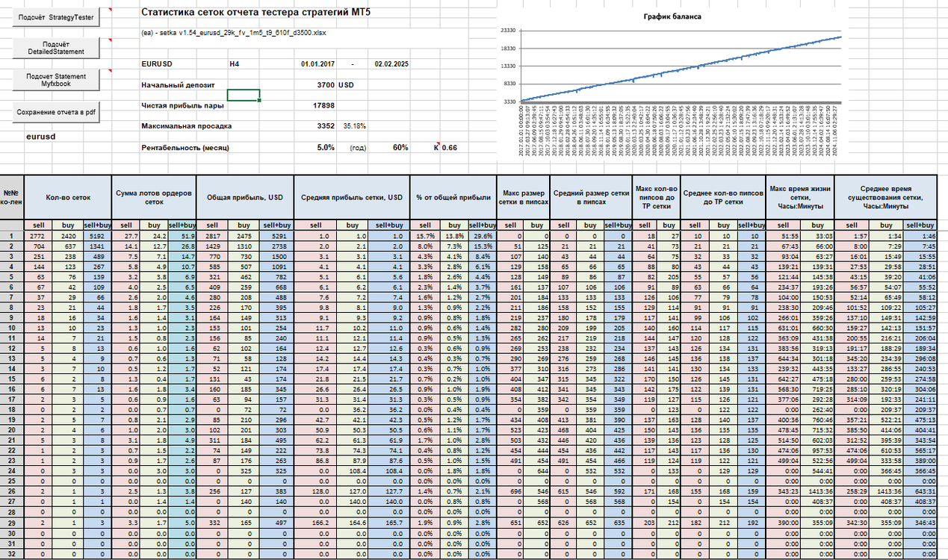
Task: Select the Макс время жизни сетки header
Action: pos(799,197)
